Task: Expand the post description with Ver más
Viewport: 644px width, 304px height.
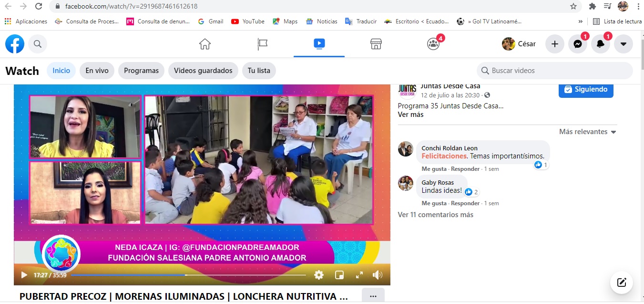Action: click(410, 115)
